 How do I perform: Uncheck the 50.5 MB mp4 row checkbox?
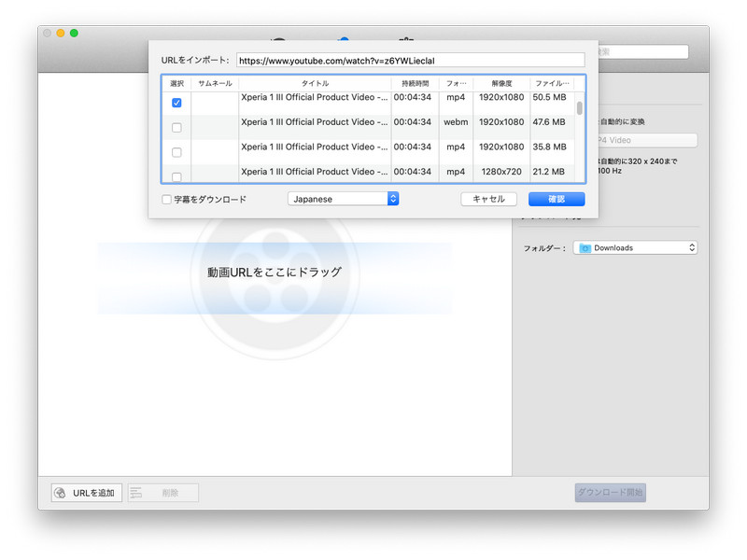176,103
